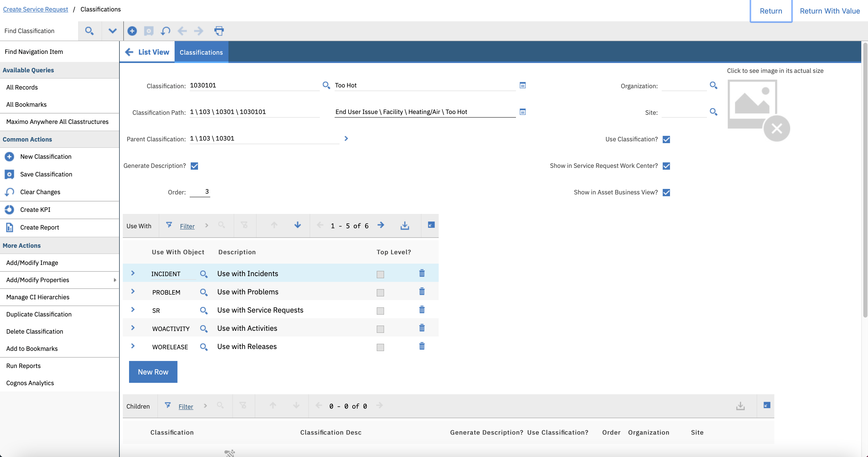Viewport: 868px width, 457px height.
Task: Open the Parent Classification detail menu chevron
Action: [346, 138]
